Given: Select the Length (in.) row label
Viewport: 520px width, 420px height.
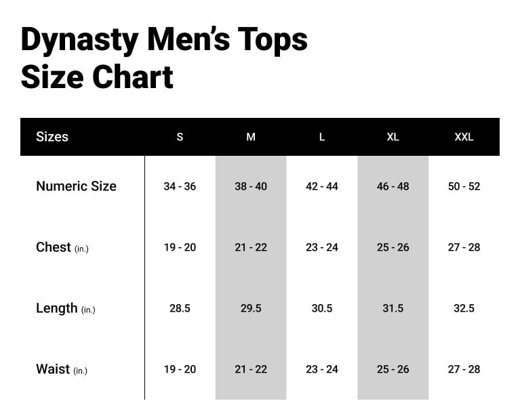Looking at the screenshot, I should (x=65, y=308).
